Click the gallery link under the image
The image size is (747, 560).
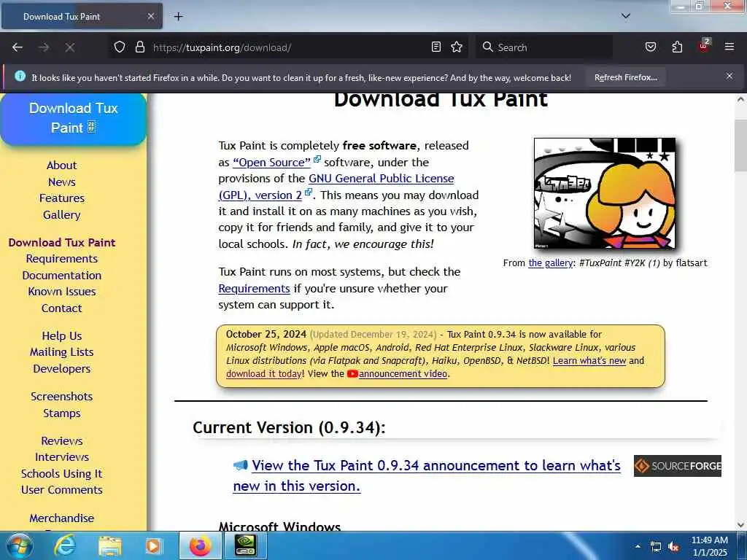tap(550, 262)
